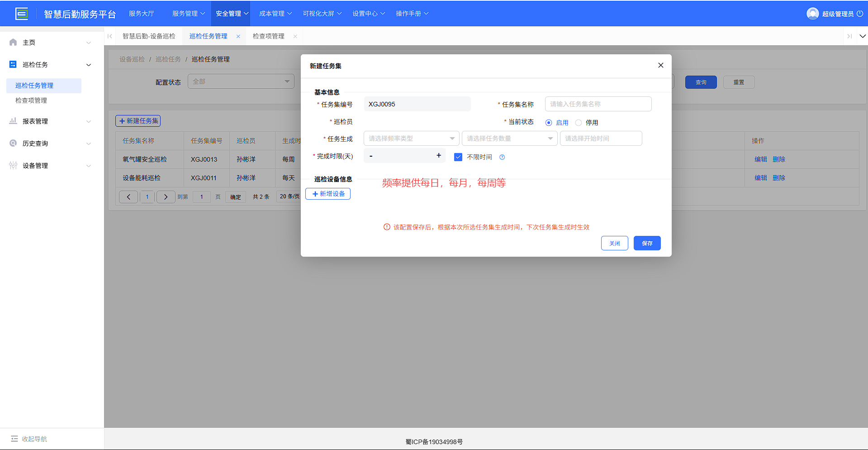Select the 停用 radio button
The width and height of the screenshot is (868, 450).
click(x=579, y=123)
